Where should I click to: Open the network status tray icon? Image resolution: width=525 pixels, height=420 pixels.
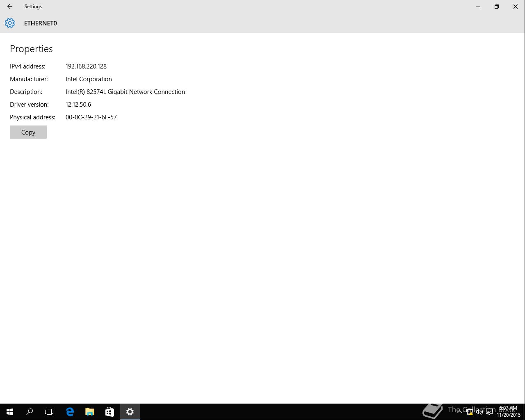470,412
